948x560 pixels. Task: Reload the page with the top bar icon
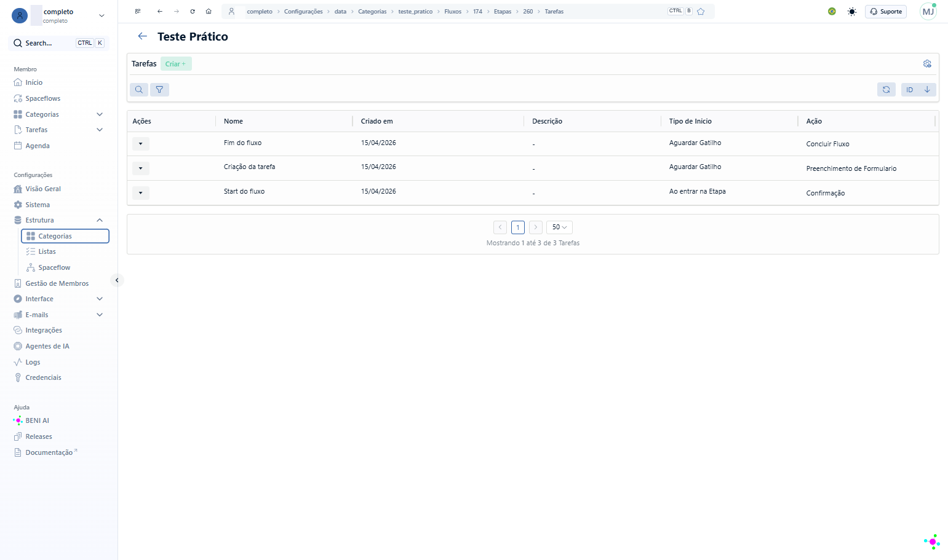pyautogui.click(x=193, y=12)
